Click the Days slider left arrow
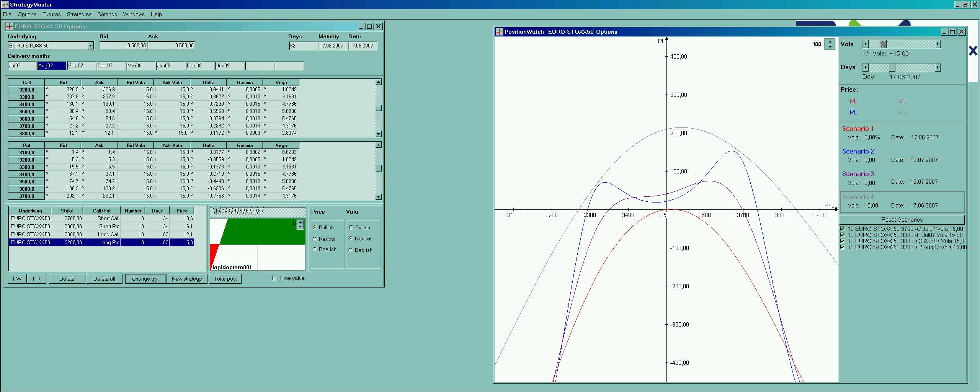Screen dimensions: 980x392 [865, 67]
